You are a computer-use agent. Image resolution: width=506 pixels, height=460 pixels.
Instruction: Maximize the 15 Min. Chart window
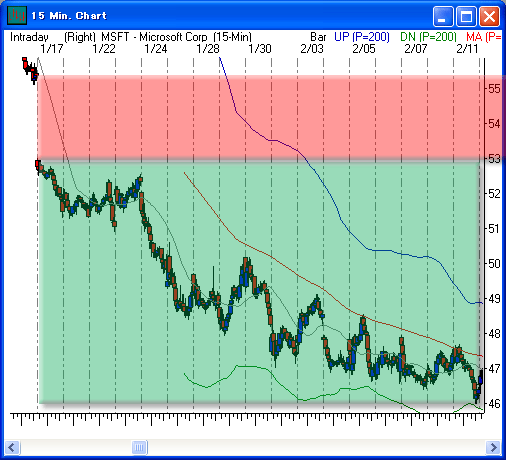click(x=466, y=16)
